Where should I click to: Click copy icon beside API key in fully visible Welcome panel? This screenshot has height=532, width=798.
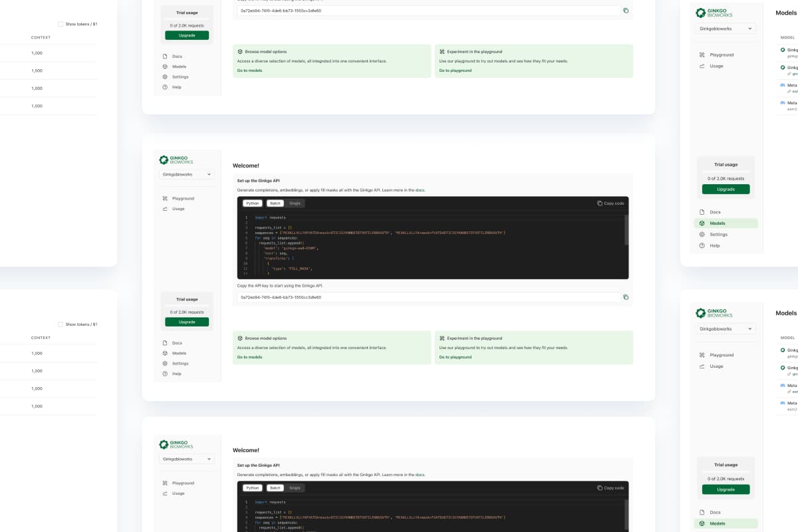tap(626, 297)
